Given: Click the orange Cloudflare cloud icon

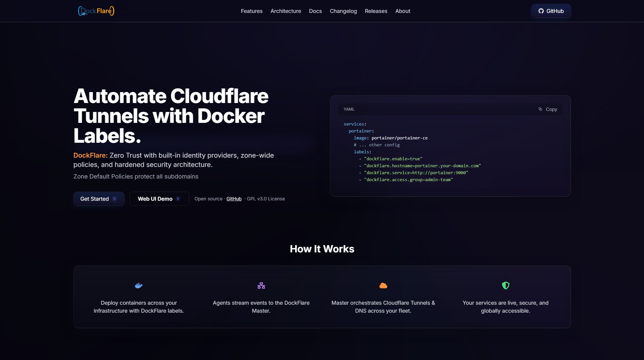Looking at the screenshot, I should pos(383,285).
